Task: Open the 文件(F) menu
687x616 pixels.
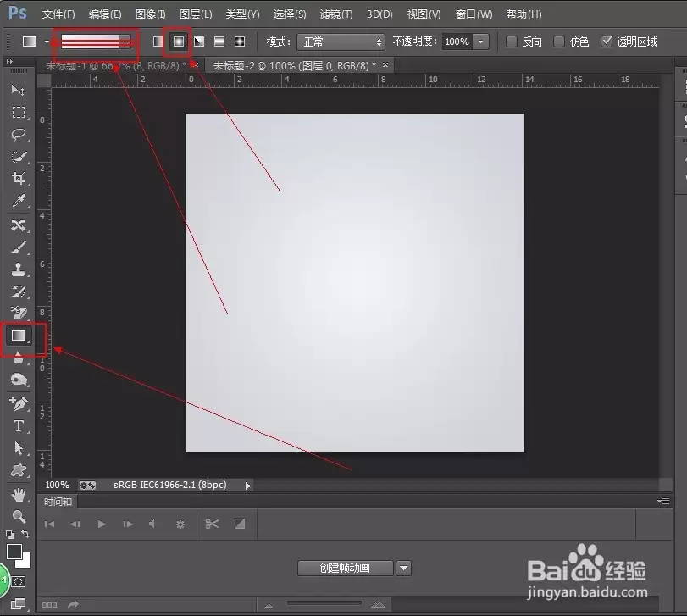Action: [x=58, y=14]
